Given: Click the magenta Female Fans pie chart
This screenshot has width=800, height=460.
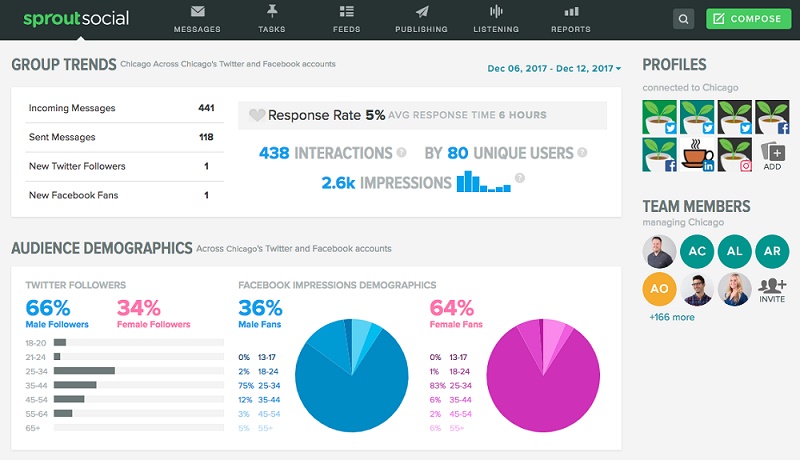Looking at the screenshot, I should [543, 376].
